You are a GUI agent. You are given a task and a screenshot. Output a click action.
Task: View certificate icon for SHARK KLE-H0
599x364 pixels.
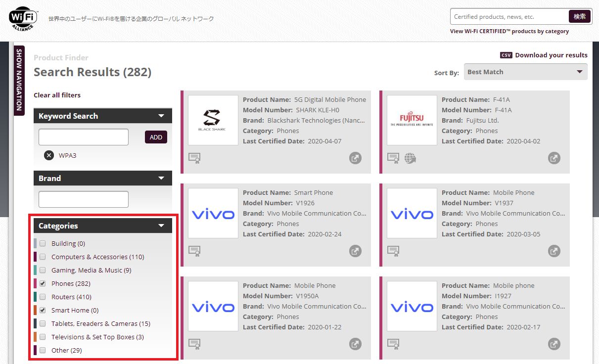click(x=194, y=158)
